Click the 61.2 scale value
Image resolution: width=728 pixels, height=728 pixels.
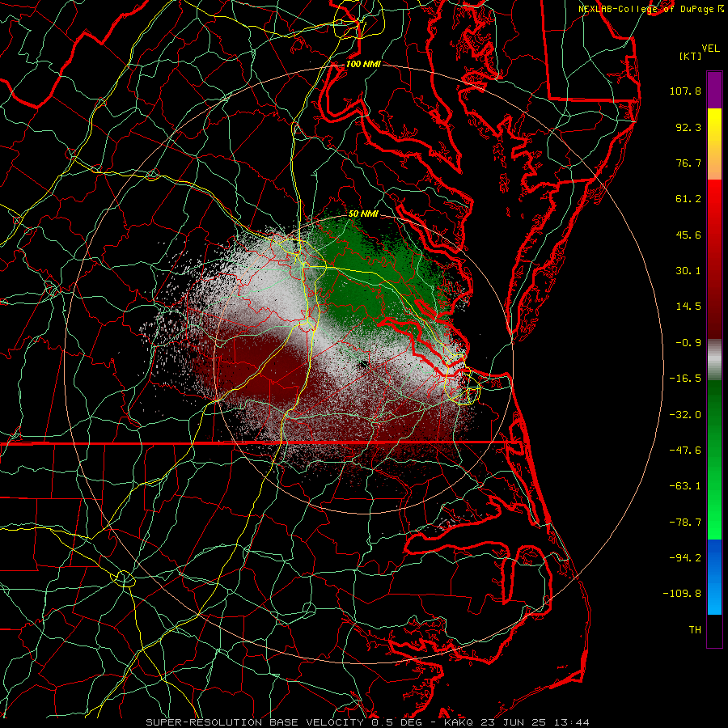(x=688, y=199)
